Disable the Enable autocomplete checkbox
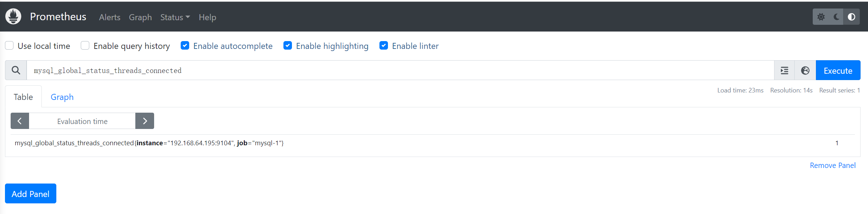868x214 pixels. point(185,46)
